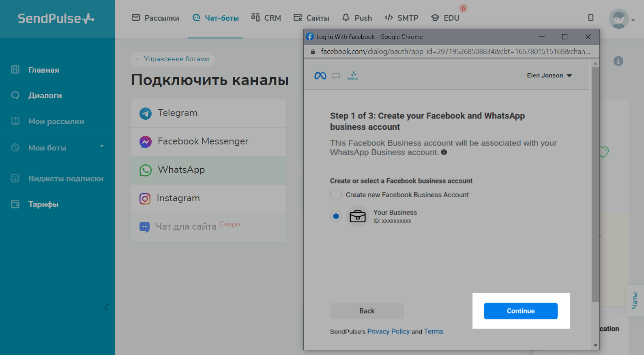Click the popup vertical scrollbar thumb
644x355 pixels.
[595, 185]
